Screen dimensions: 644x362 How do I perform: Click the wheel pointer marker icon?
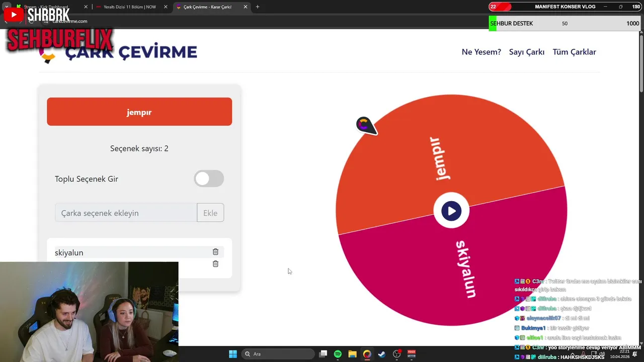point(366,125)
